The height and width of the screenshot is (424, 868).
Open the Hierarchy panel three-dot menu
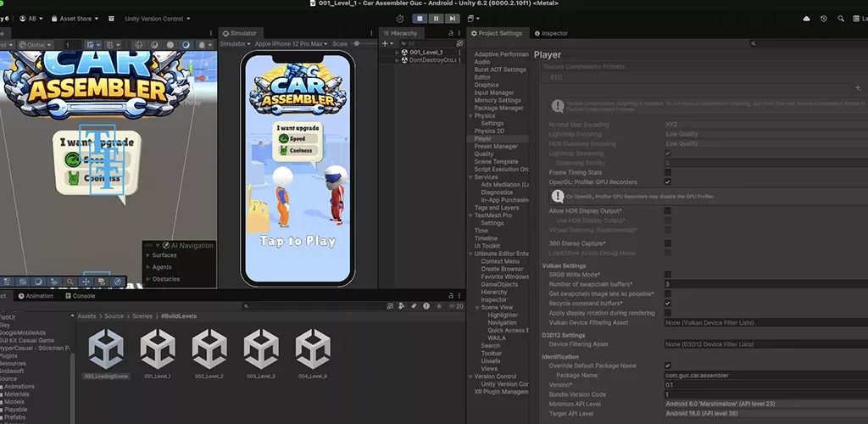click(x=459, y=33)
